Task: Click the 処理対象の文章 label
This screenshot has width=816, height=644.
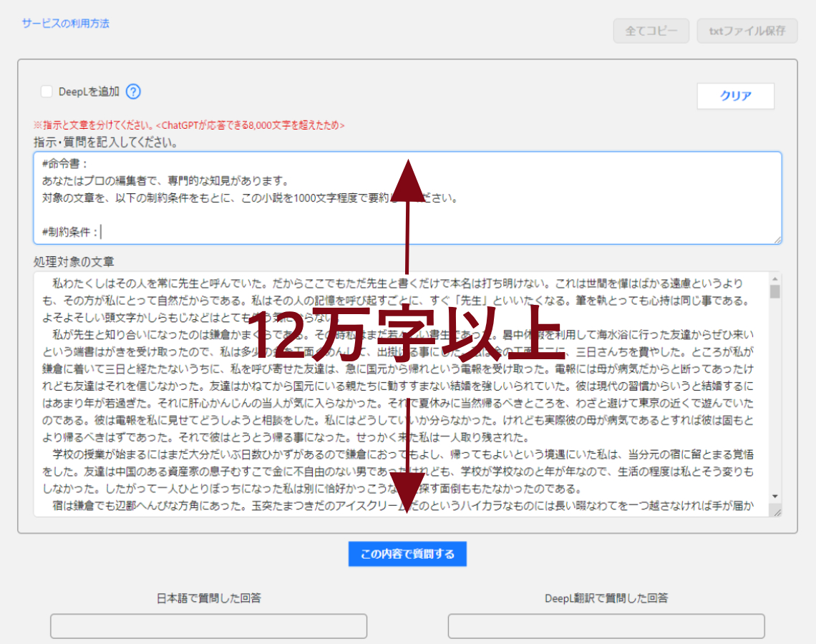Action: (74, 261)
